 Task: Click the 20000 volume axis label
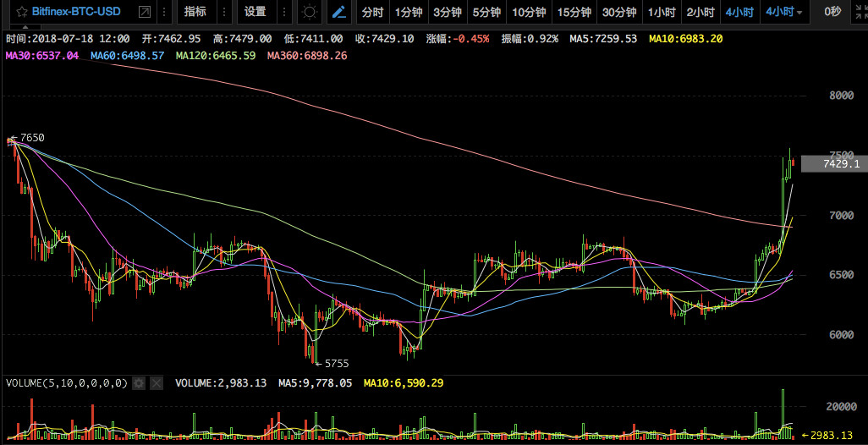842,407
